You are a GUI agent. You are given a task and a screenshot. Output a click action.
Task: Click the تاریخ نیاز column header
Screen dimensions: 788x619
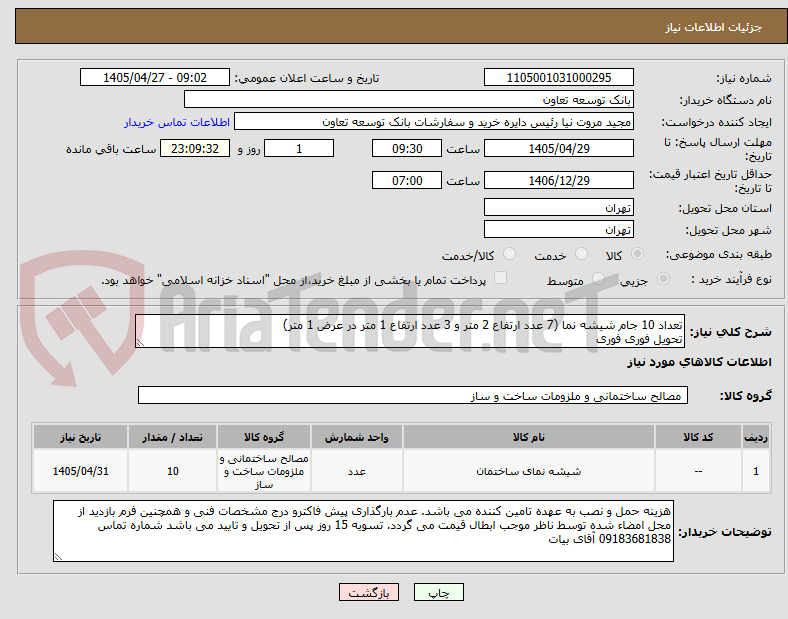click(x=80, y=437)
